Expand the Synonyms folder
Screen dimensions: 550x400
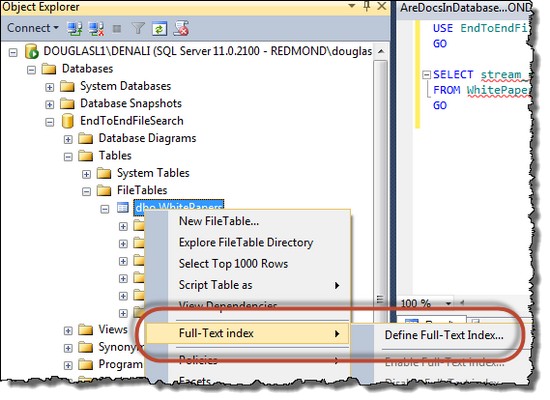point(68,348)
